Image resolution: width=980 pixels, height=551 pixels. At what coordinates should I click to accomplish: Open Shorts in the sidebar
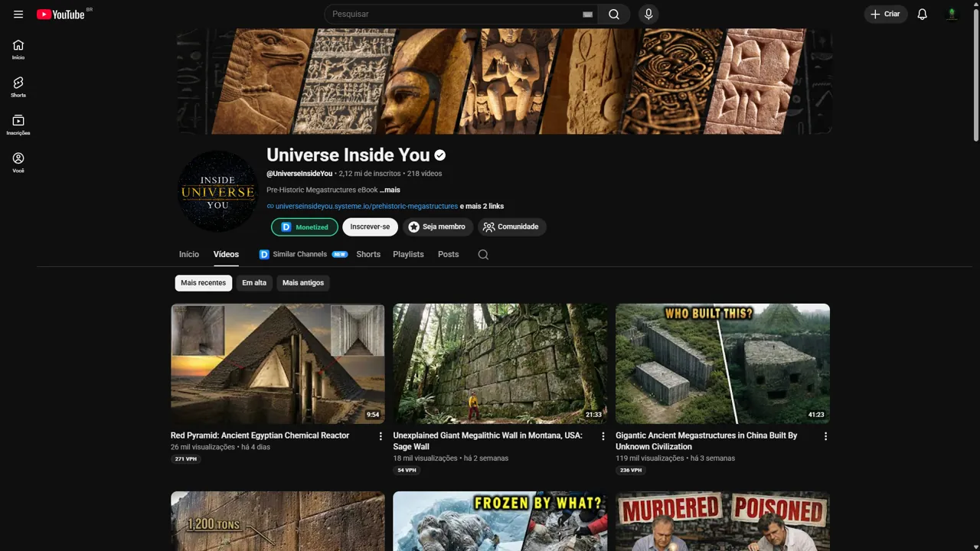click(18, 87)
